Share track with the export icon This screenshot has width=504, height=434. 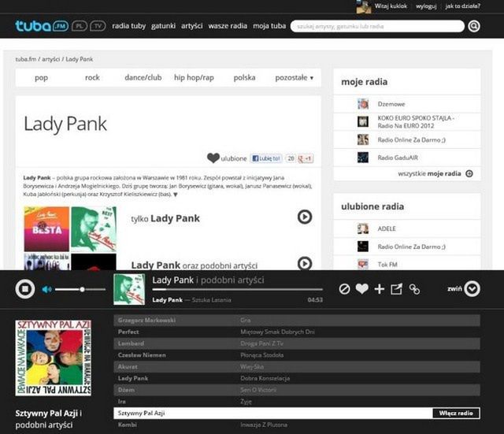(x=396, y=289)
